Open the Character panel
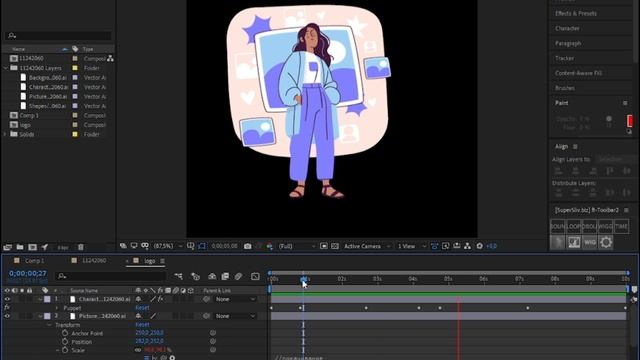 click(567, 28)
